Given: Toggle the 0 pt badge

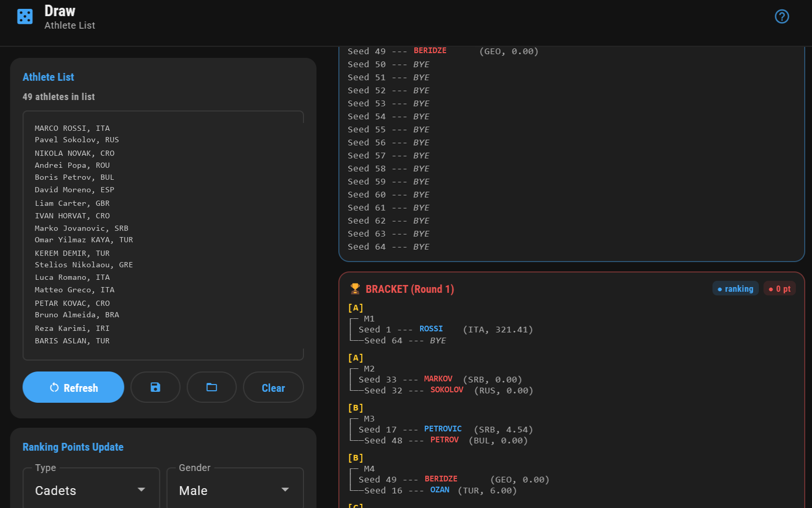Looking at the screenshot, I should (x=779, y=289).
